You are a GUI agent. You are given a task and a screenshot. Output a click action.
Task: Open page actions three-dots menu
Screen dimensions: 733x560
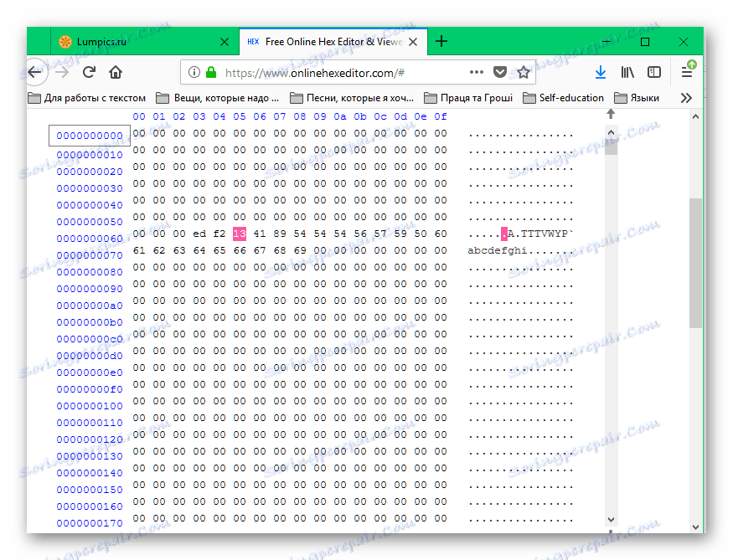(x=477, y=72)
